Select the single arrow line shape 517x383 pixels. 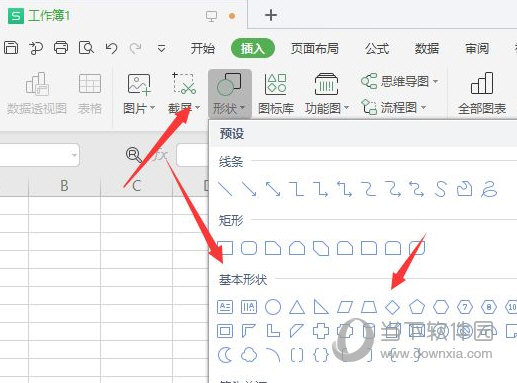pyautogui.click(x=249, y=189)
